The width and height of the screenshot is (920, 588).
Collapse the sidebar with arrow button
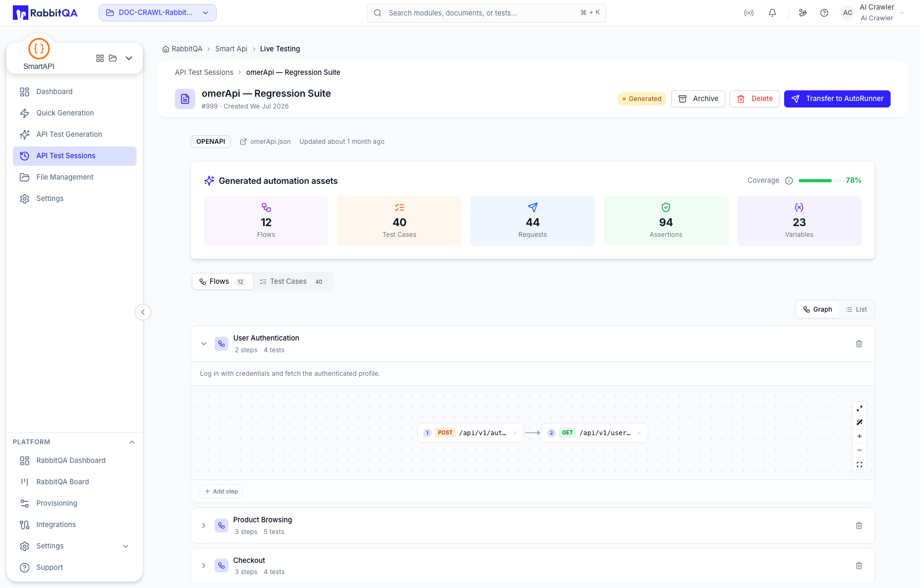pyautogui.click(x=143, y=312)
